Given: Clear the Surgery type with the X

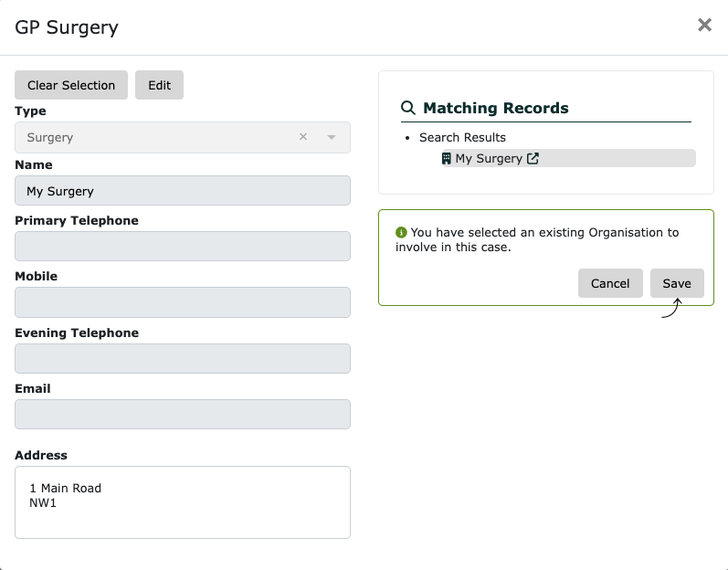Looking at the screenshot, I should (x=303, y=137).
